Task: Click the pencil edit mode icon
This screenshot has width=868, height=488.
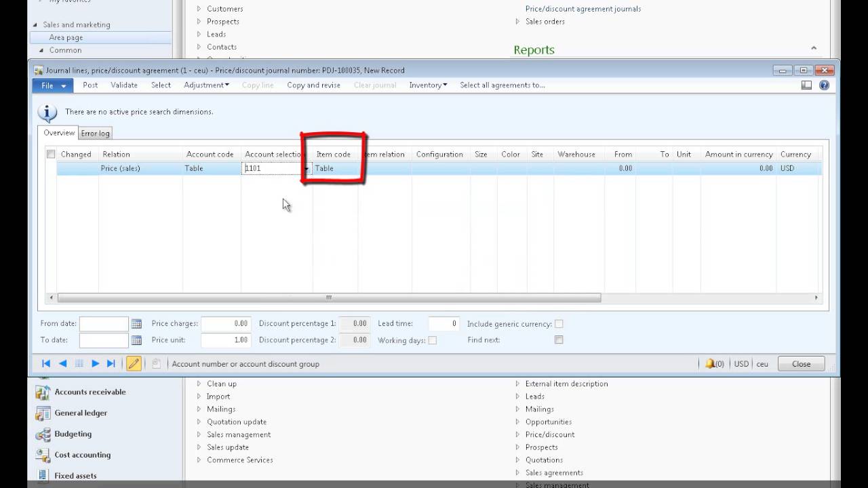Action: coord(134,364)
